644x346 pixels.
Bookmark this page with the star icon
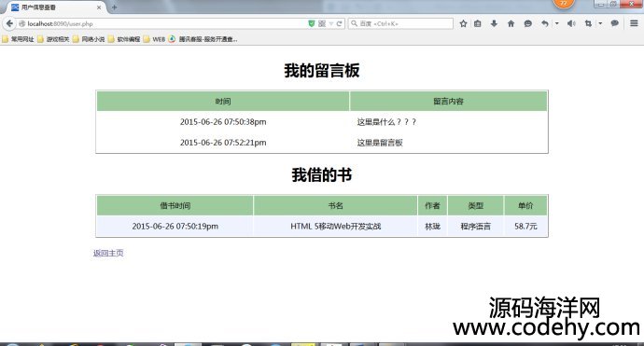point(463,23)
